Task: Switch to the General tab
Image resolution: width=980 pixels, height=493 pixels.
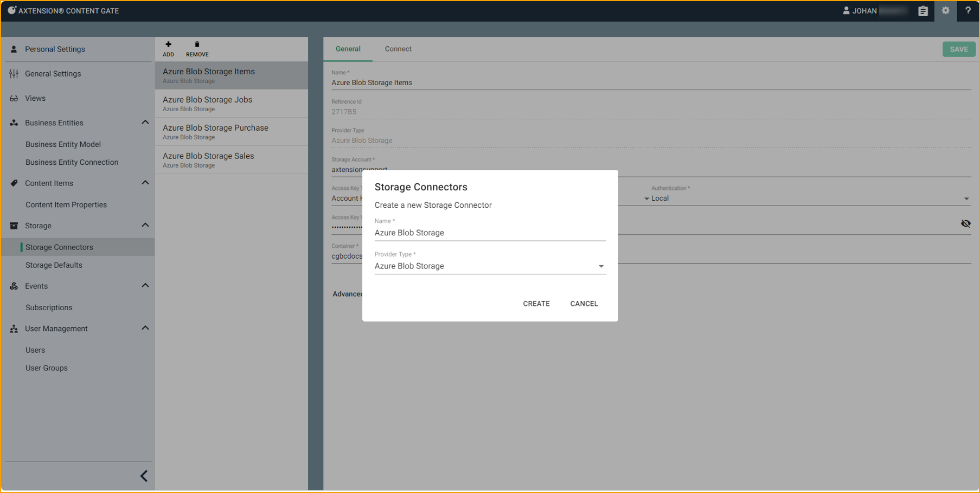Action: (x=348, y=49)
